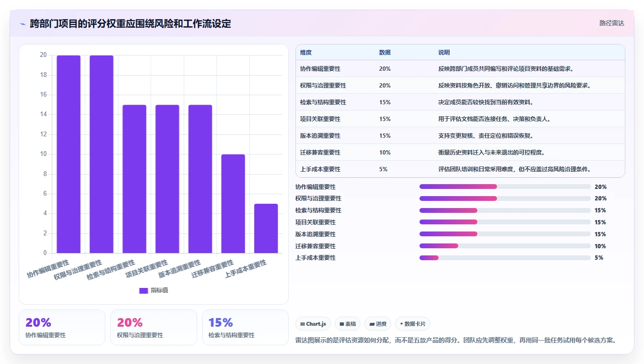Click the 5% value in the table
Screen dimensions: 644x364
[384, 169]
